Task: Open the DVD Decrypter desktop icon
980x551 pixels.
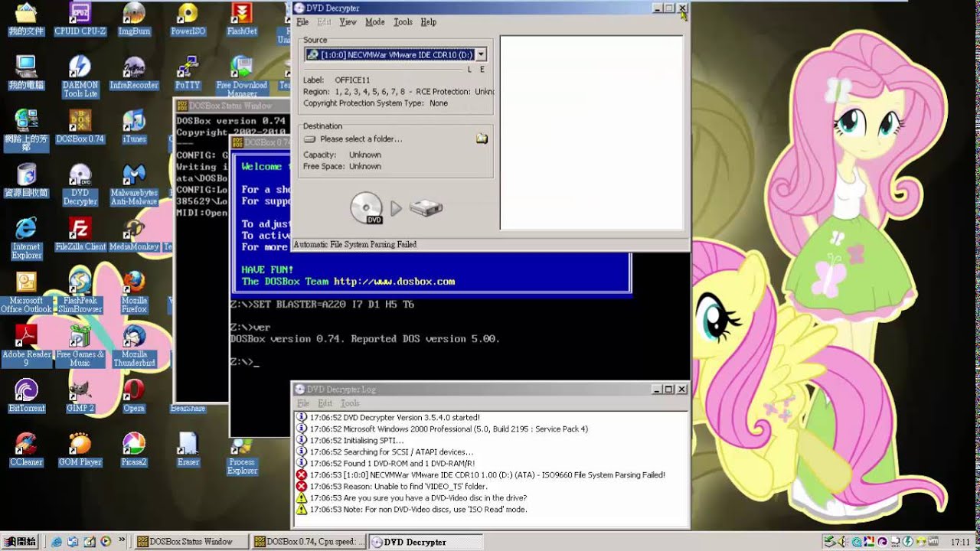Action: click(80, 184)
